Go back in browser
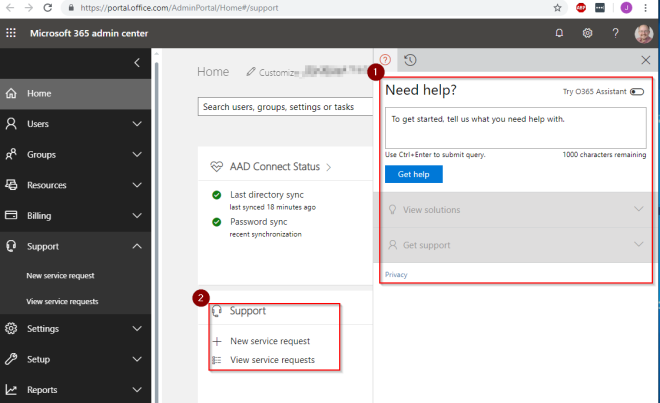Image resolution: width=660 pixels, height=403 pixels. [x=10, y=8]
